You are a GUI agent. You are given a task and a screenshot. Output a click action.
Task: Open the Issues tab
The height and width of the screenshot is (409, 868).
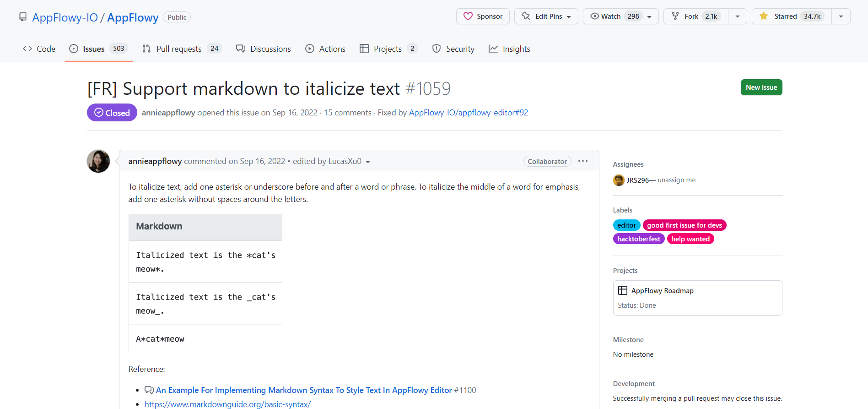pyautogui.click(x=98, y=49)
